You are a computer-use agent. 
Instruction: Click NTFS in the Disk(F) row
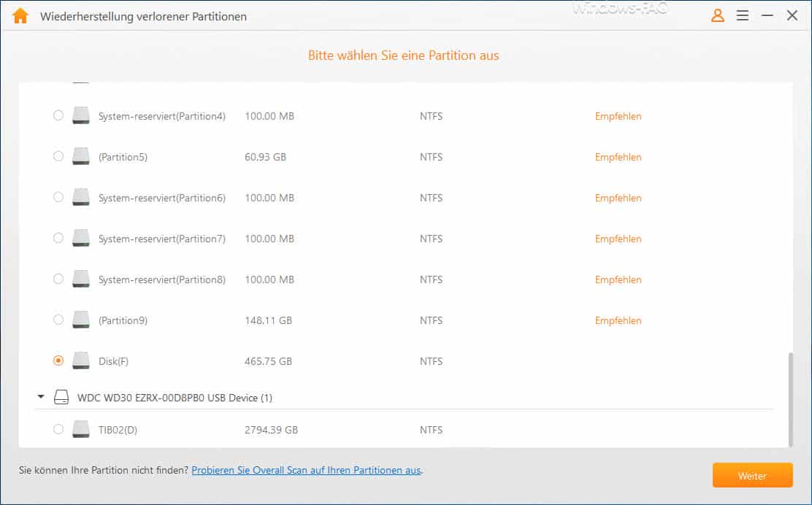pyautogui.click(x=431, y=361)
